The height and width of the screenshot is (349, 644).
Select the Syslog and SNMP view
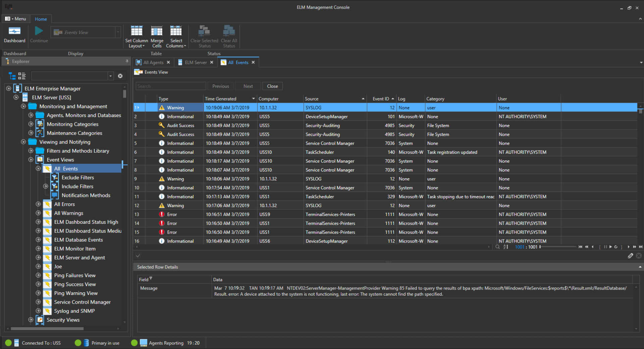pyautogui.click(x=74, y=311)
